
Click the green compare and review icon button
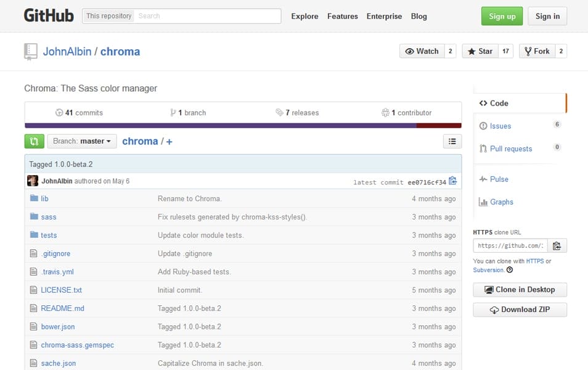pyautogui.click(x=34, y=141)
